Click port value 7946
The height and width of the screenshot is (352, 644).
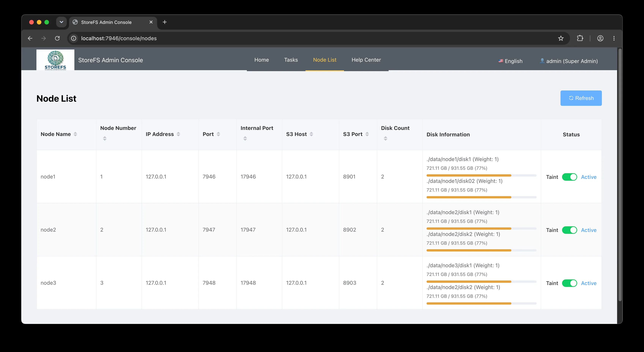point(209,177)
